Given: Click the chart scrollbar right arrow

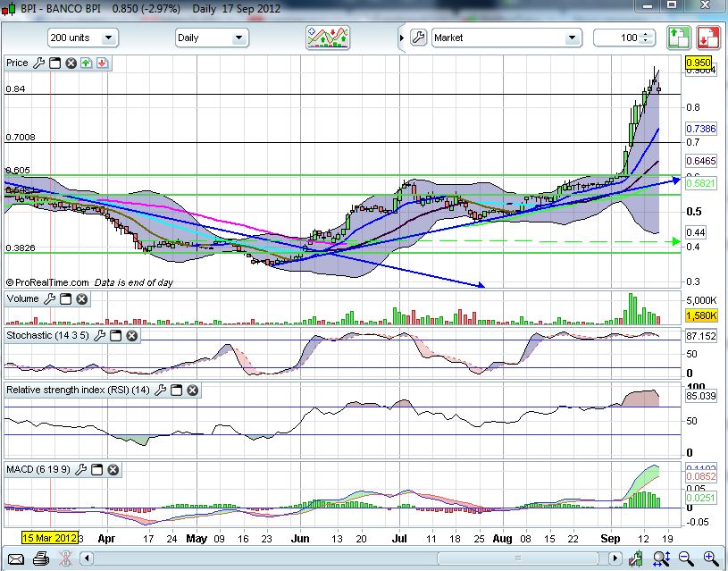Looking at the screenshot, I should (615, 558).
